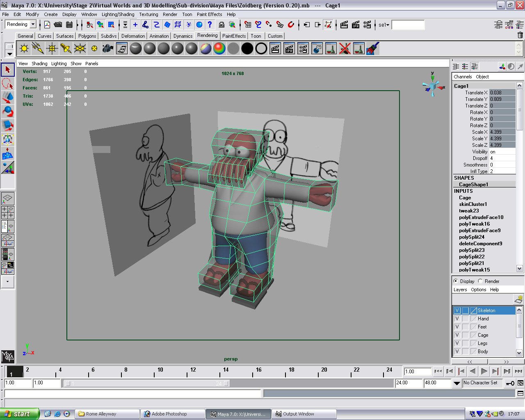Switch to four view layout
This screenshot has height=420, width=525.
pyautogui.click(x=7, y=212)
